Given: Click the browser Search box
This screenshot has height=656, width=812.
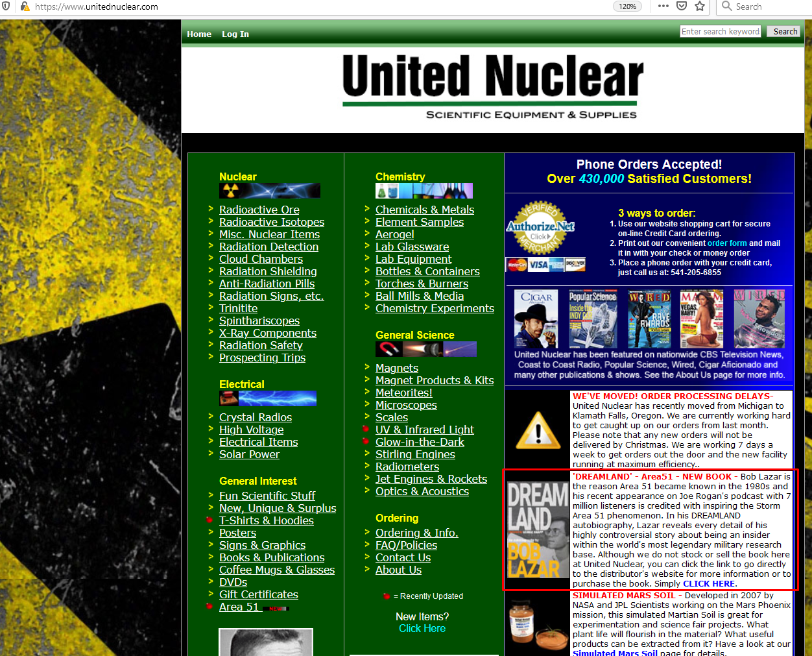Looking at the screenshot, I should coord(765,6).
